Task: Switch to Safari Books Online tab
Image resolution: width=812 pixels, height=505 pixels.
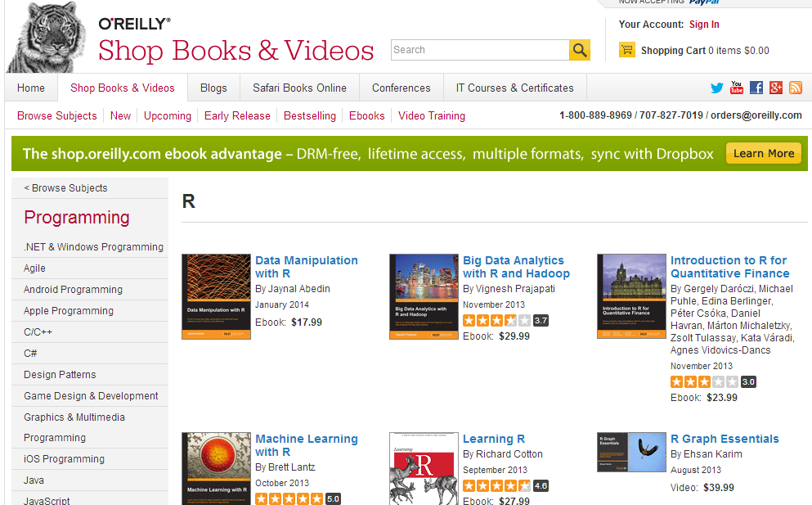Action: tap(299, 88)
